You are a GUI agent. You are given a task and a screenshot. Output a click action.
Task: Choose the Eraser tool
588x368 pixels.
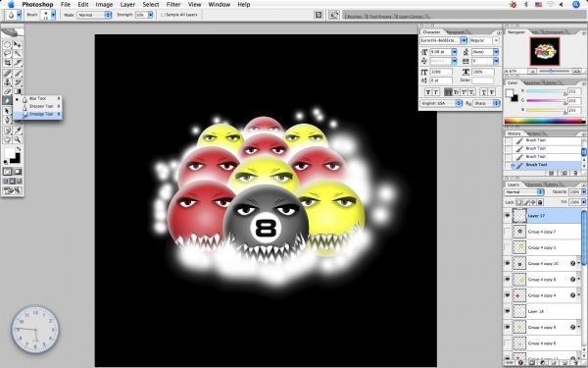tap(8, 91)
